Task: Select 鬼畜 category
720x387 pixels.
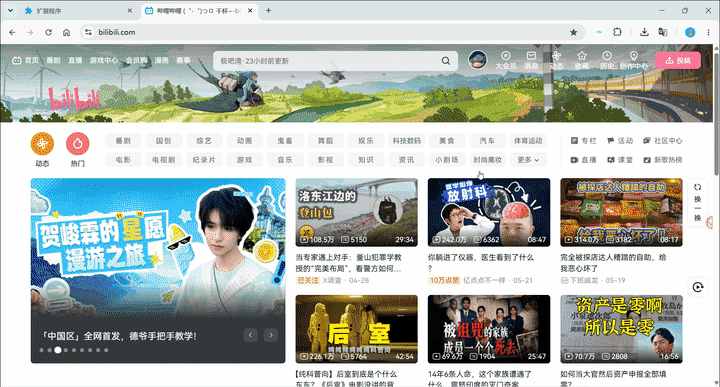Action: (285, 140)
